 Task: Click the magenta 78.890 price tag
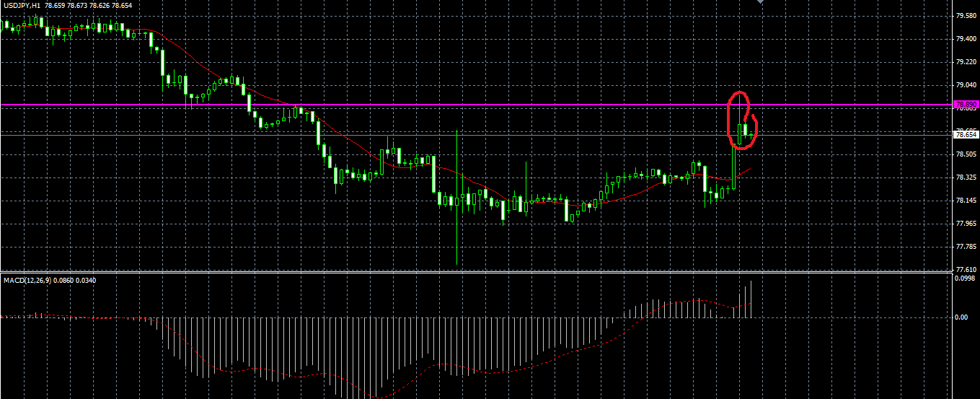[966, 105]
